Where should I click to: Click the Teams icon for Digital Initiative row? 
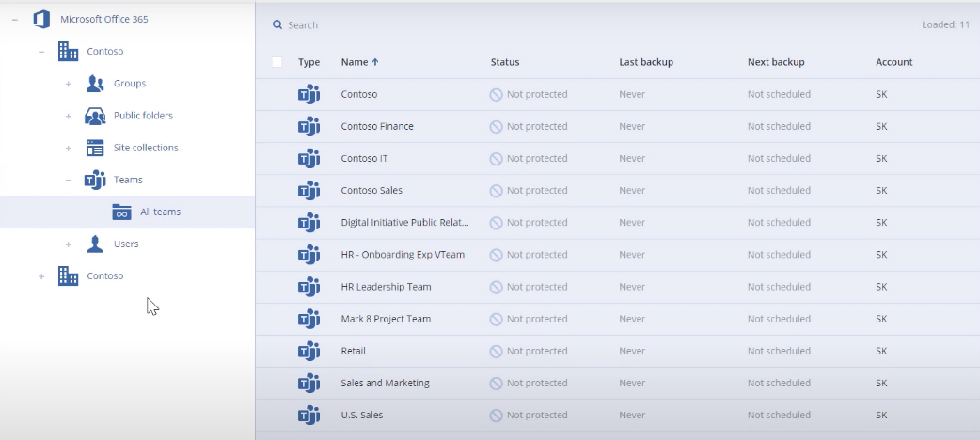pyautogui.click(x=308, y=223)
